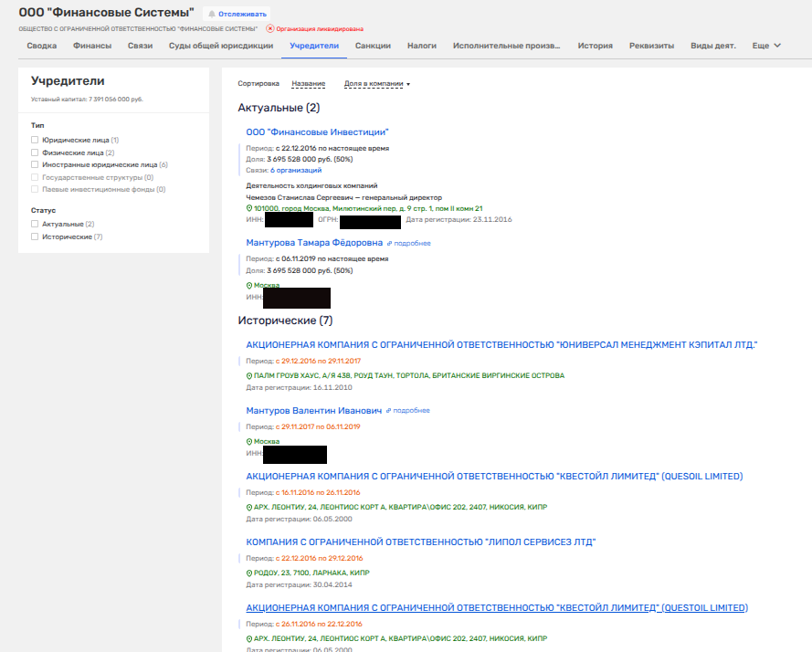Click link icon next to Мантуров Валентин Иванович
This screenshot has height=652, width=812.
click(389, 411)
